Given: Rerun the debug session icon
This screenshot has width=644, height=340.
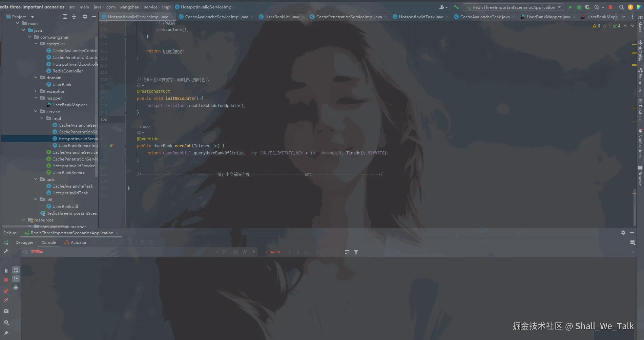Looking at the screenshot, I should click(x=6, y=242).
